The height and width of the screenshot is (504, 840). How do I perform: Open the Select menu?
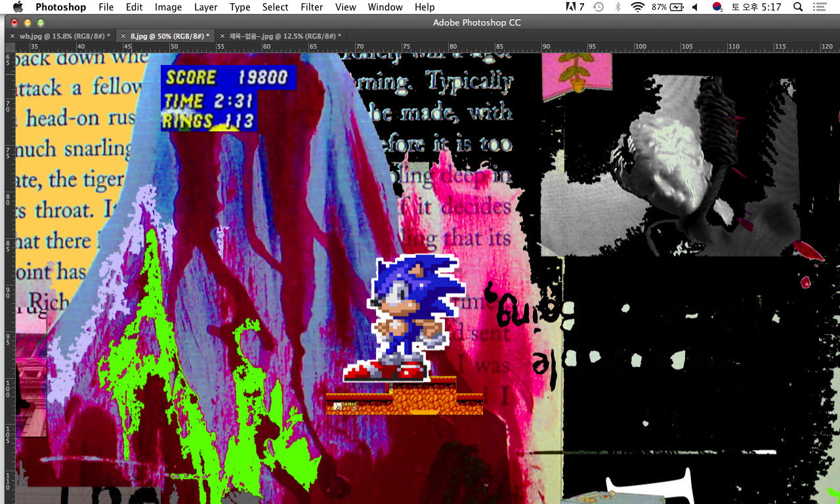pyautogui.click(x=275, y=7)
